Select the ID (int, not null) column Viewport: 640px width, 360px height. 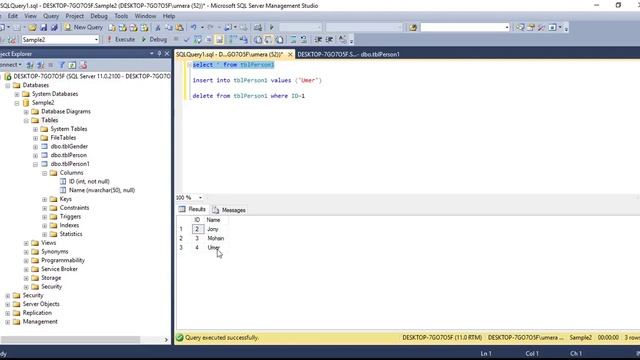tap(89, 181)
